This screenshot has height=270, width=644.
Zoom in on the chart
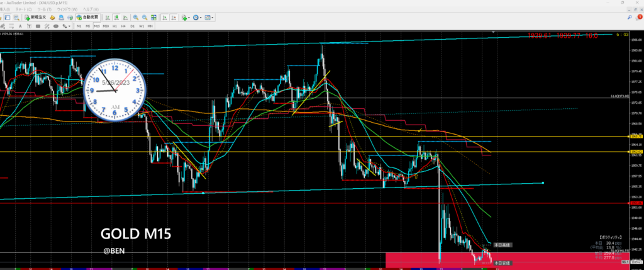tap(136, 18)
